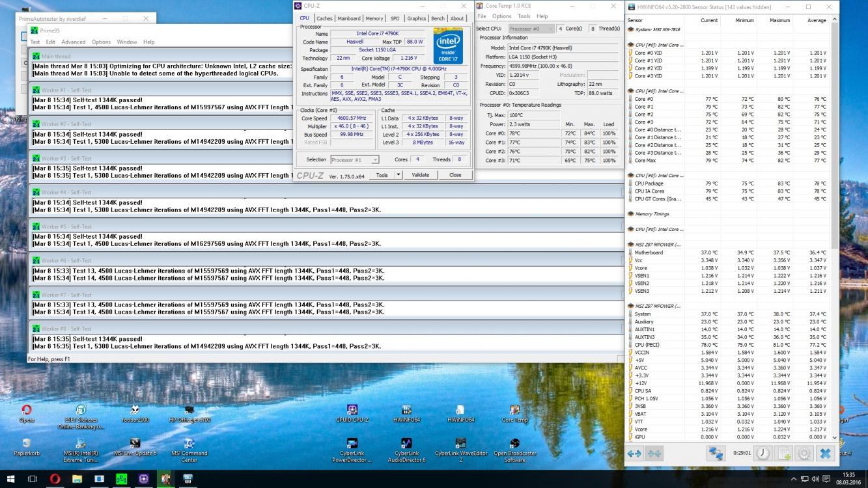Expand the CPU-Z Tools dropdown arrow
868x488 pixels.
tap(398, 175)
